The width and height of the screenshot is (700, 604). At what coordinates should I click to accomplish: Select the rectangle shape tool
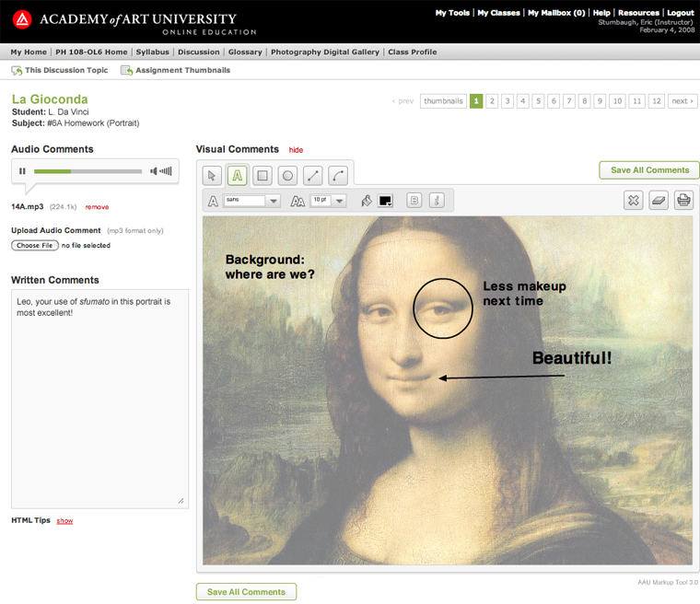(262, 175)
